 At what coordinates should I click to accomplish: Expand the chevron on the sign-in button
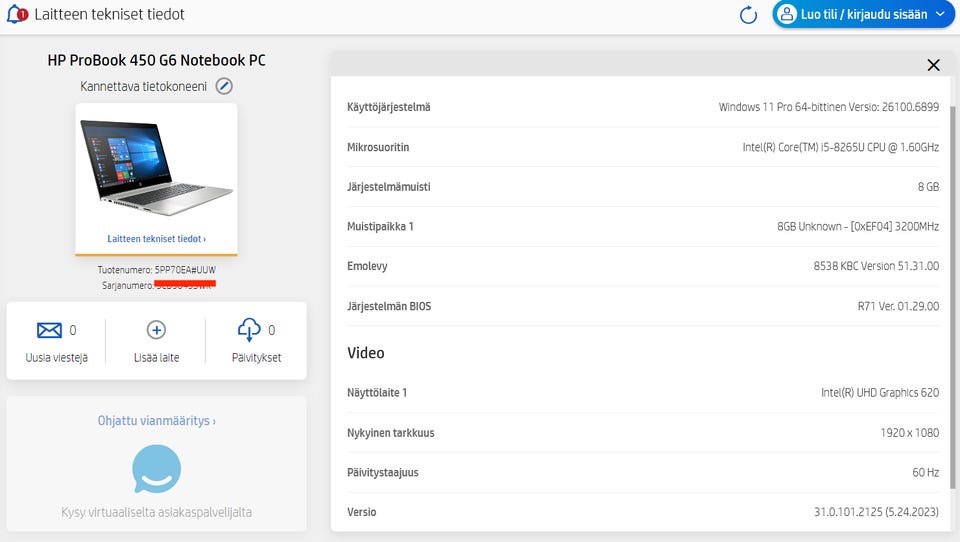(940, 15)
